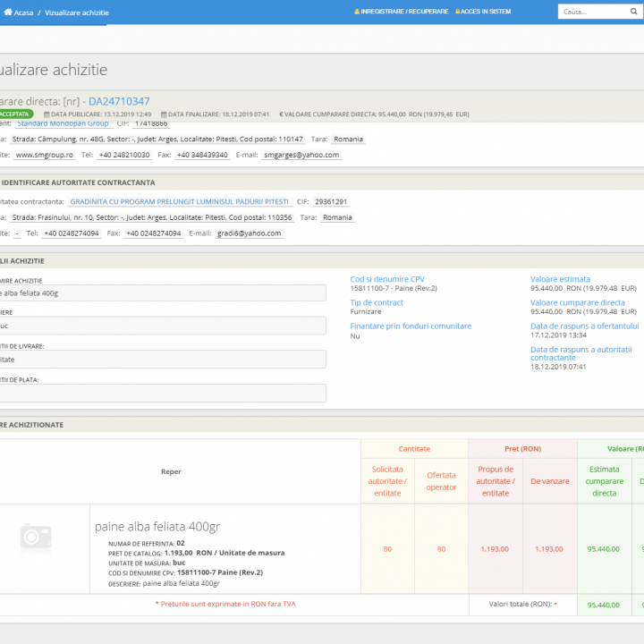Image resolution: width=644 pixels, height=644 pixels.
Task: Click the Acasa home icon
Action: (8, 12)
